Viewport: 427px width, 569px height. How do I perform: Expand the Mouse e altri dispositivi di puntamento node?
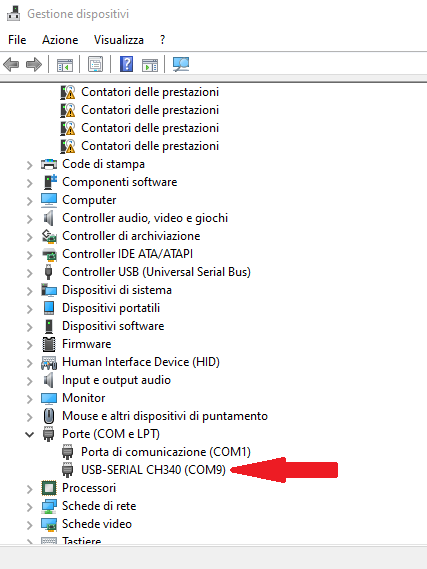[30, 417]
